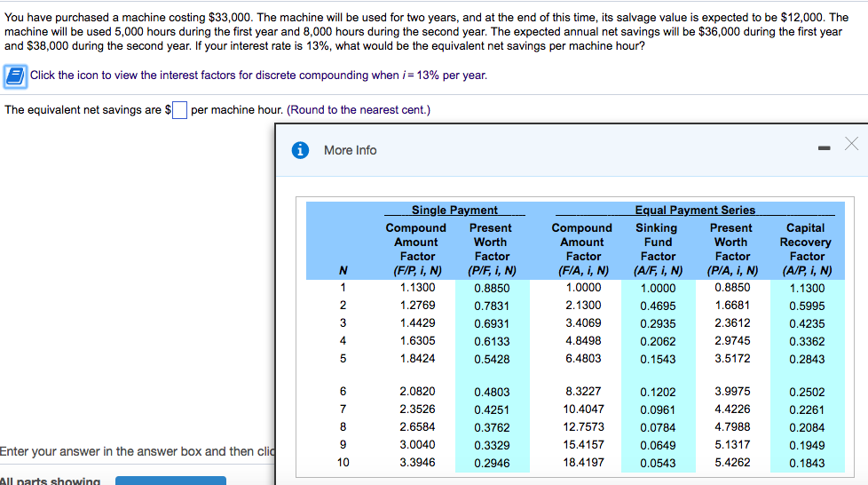Click the blue info icon beside More Info

300,150
